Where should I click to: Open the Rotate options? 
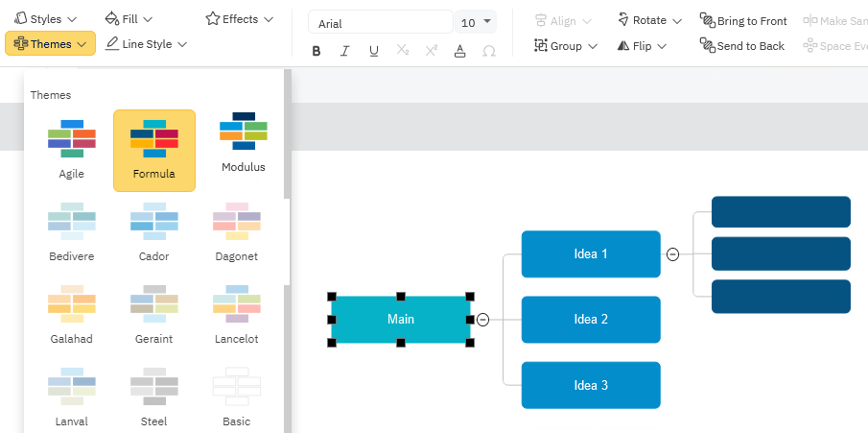[x=649, y=20]
